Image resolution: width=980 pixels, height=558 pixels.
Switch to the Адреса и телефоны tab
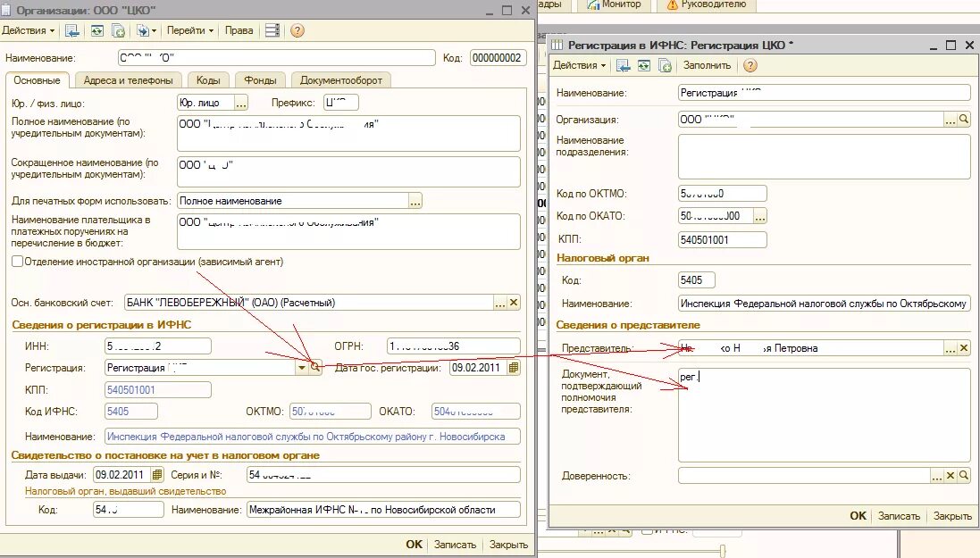(x=128, y=80)
